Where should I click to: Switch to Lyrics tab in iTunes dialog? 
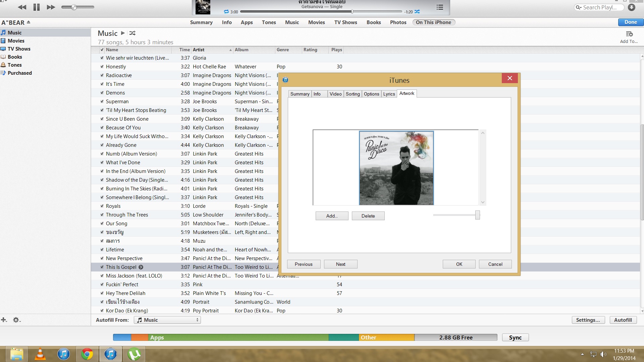[x=389, y=94]
